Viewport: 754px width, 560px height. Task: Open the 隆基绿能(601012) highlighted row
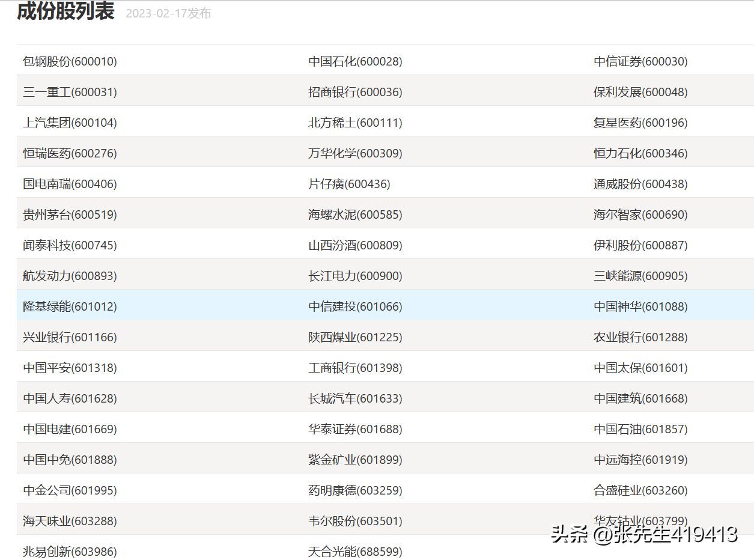coord(70,306)
